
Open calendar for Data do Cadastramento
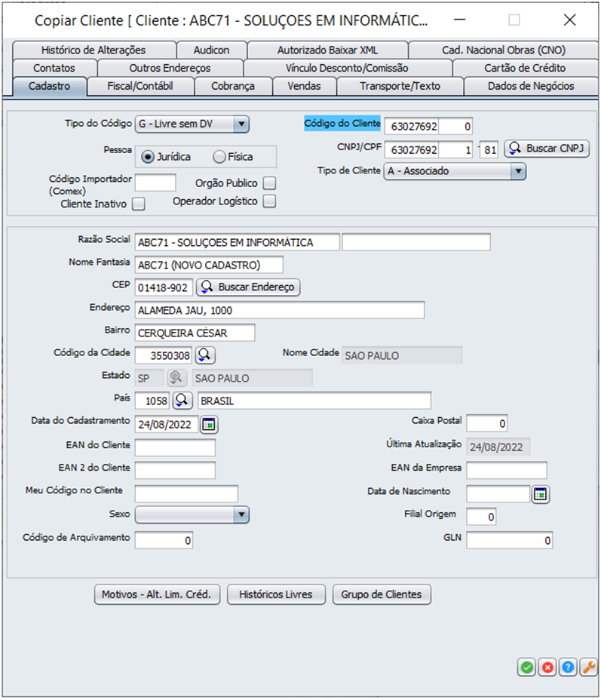pyautogui.click(x=209, y=424)
